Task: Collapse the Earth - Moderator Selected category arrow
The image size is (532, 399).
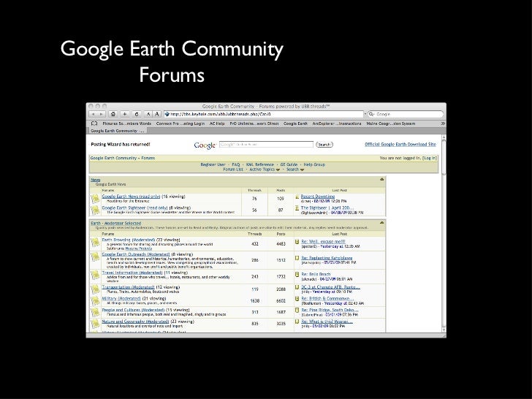Action: 381,223
